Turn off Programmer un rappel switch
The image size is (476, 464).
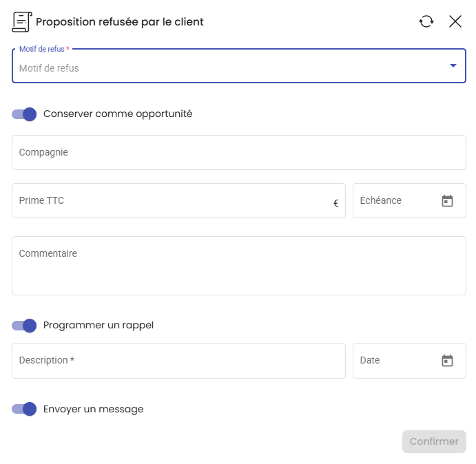click(x=24, y=326)
